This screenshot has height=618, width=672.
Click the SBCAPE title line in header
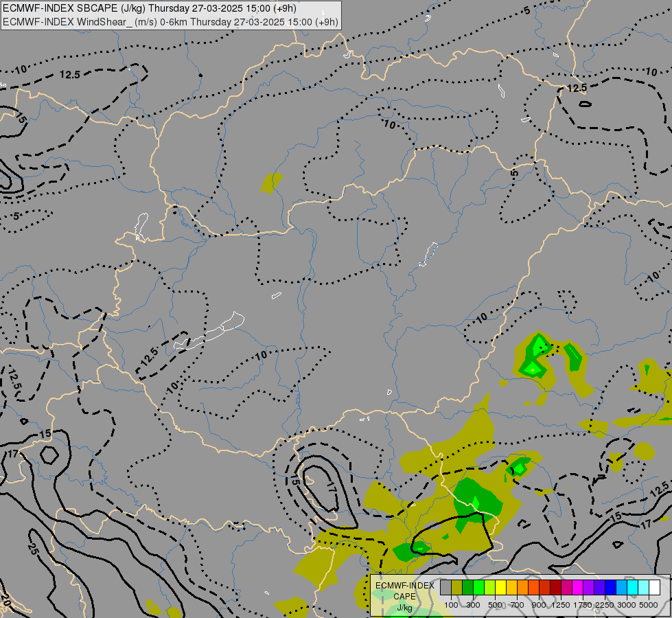tap(149, 8)
